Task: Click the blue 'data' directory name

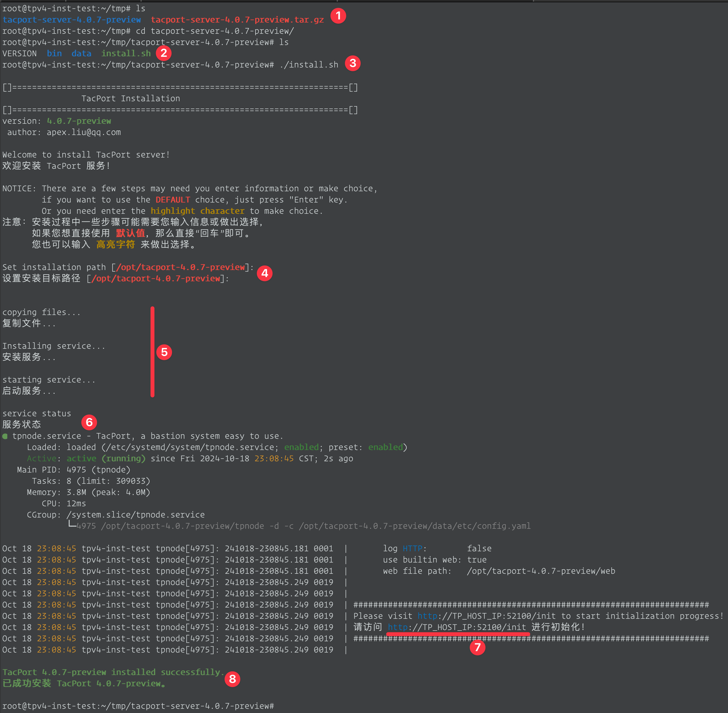Action: pos(82,53)
